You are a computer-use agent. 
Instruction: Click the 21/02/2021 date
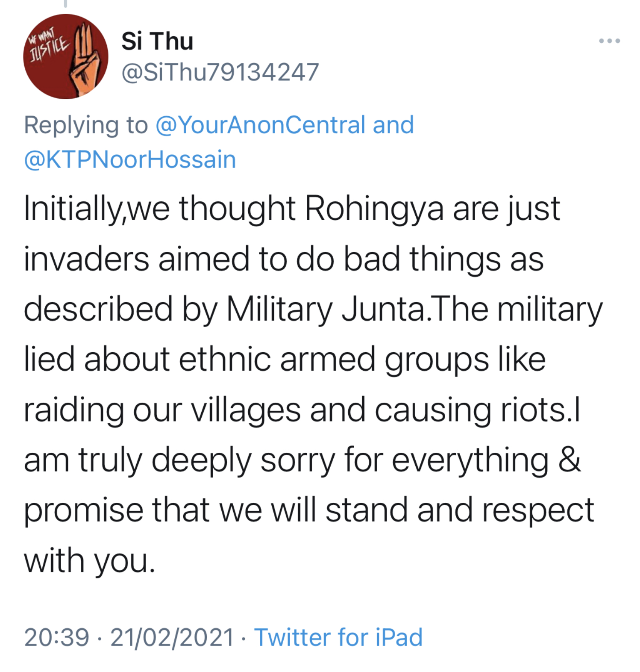pos(172,637)
